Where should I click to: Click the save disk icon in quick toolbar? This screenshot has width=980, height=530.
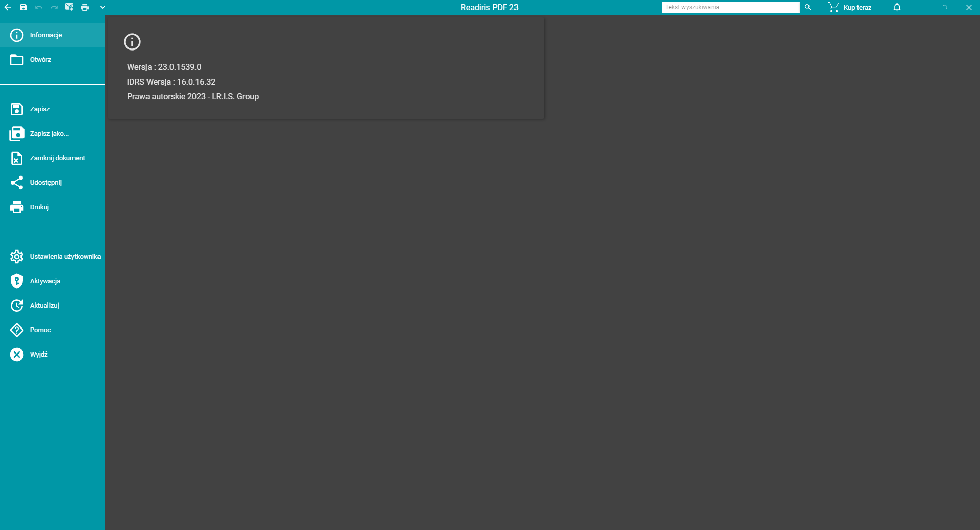23,7
